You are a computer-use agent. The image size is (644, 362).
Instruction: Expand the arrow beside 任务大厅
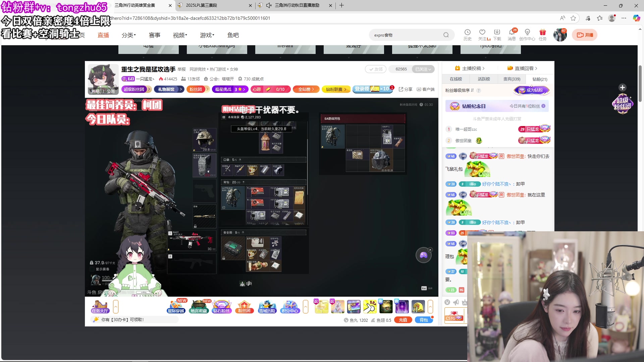116,307
